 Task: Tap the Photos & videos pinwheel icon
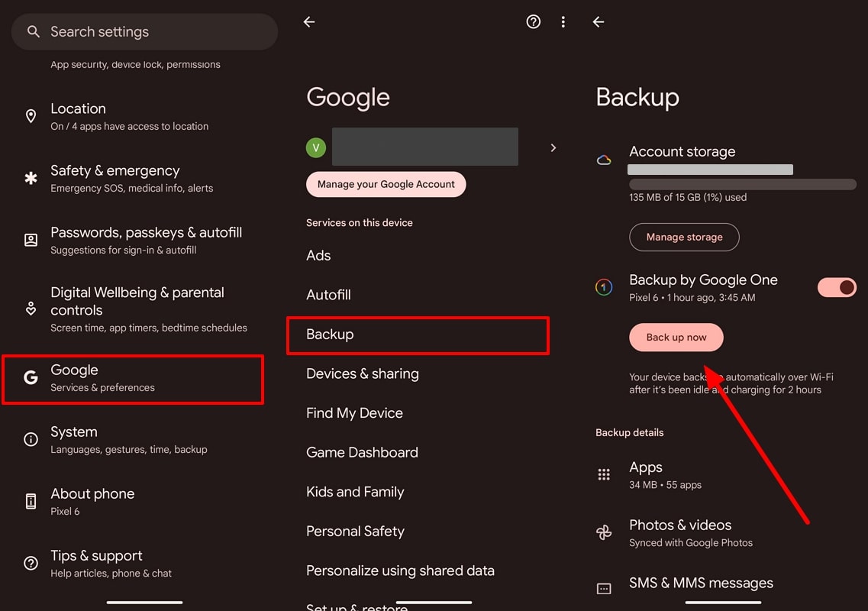click(x=604, y=532)
